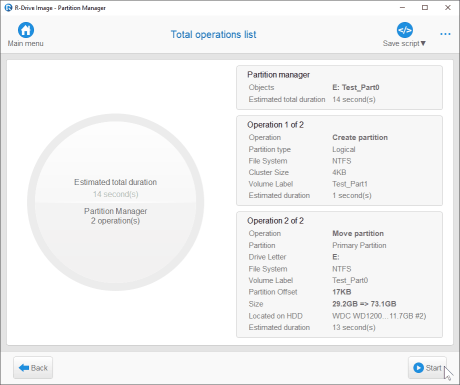This screenshot has height=385, width=460.
Task: Click the 'Test_Part0' volume label in Operation 2
Action: [350, 280]
